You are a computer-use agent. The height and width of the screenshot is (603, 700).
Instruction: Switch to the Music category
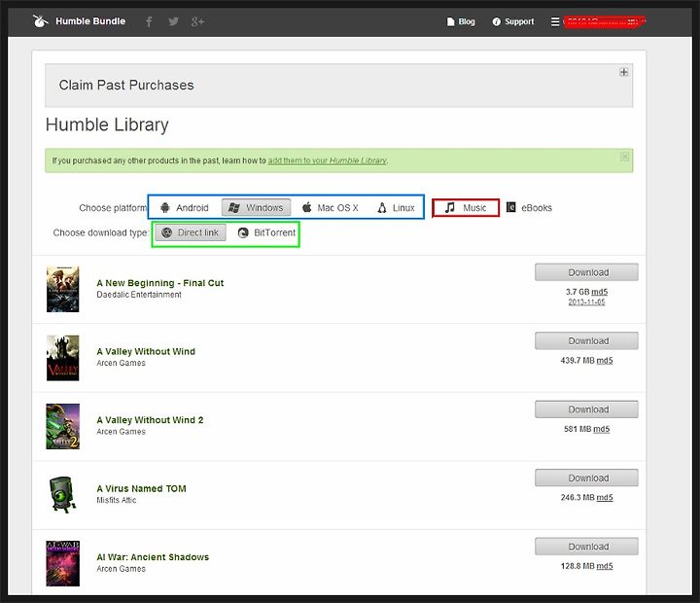(x=466, y=208)
